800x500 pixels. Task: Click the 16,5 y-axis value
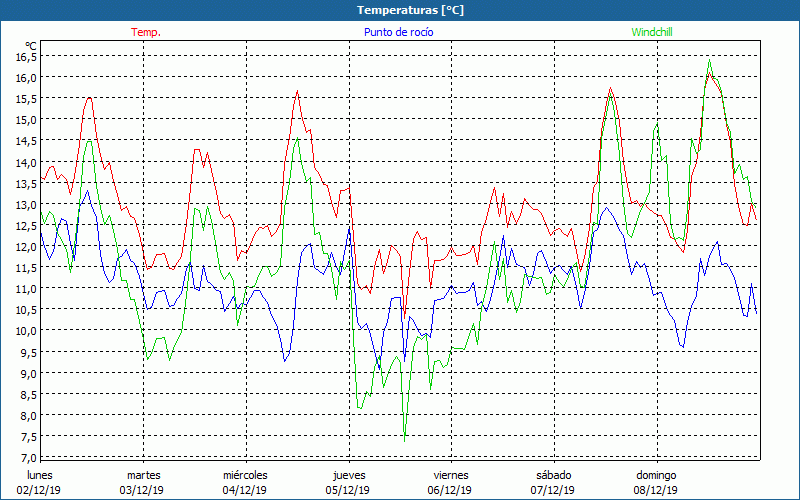[27, 56]
